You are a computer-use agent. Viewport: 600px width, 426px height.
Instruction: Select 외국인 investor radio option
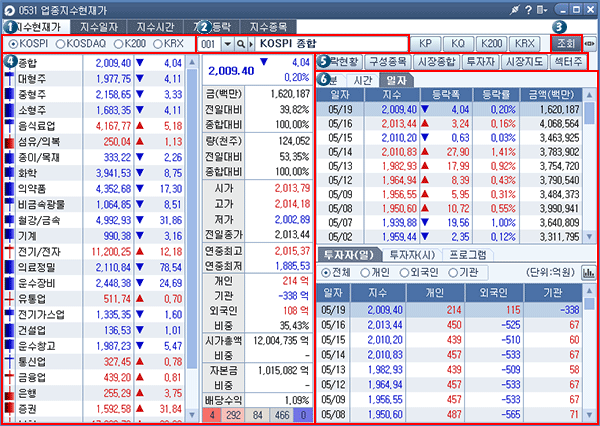404,273
